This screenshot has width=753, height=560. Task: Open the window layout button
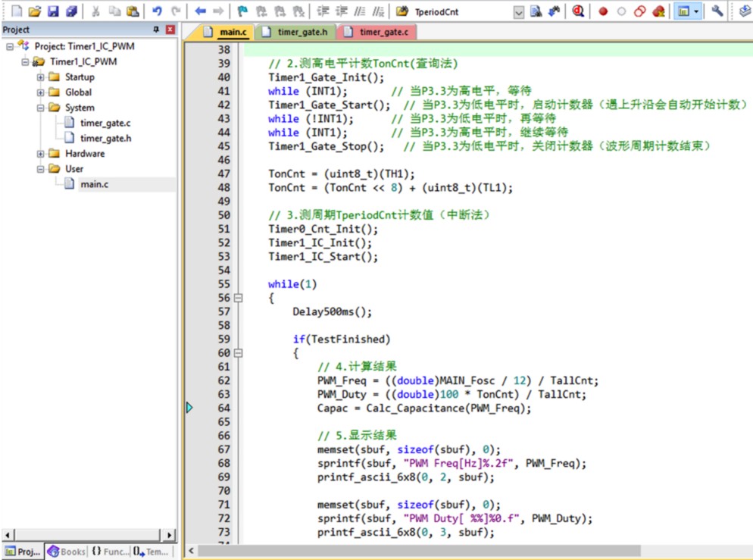coord(684,11)
